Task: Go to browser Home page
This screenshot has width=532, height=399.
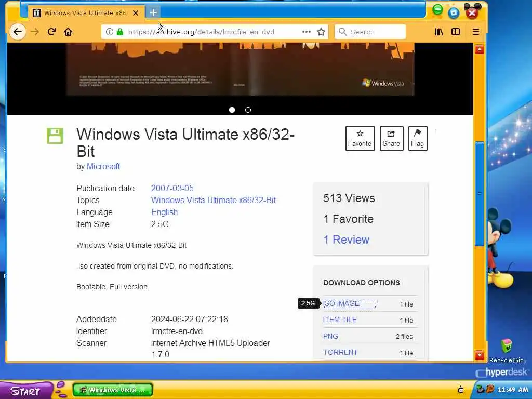Action: tap(68, 32)
